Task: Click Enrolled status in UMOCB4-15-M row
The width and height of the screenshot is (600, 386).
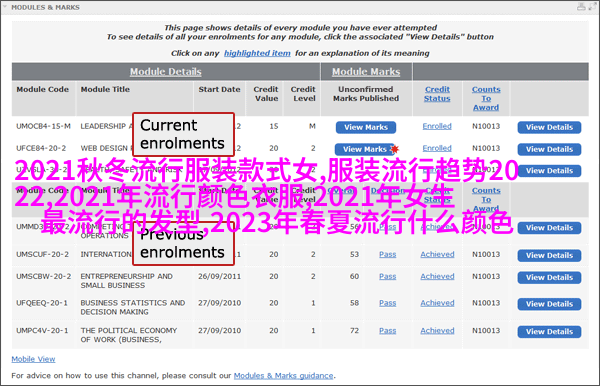Action: tap(437, 126)
